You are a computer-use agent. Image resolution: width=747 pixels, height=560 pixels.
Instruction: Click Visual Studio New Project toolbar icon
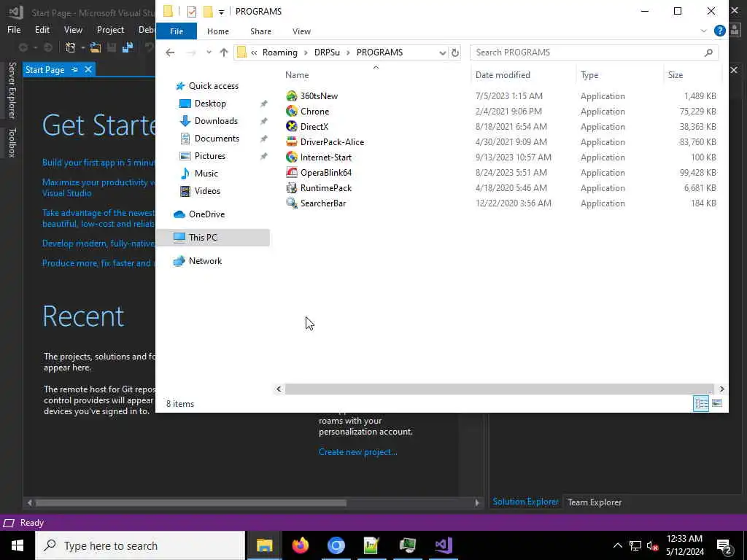tap(71, 47)
